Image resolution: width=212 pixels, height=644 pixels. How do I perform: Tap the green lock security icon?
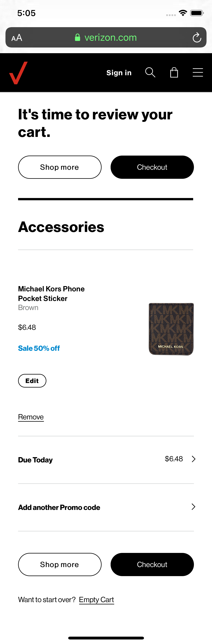point(77,38)
